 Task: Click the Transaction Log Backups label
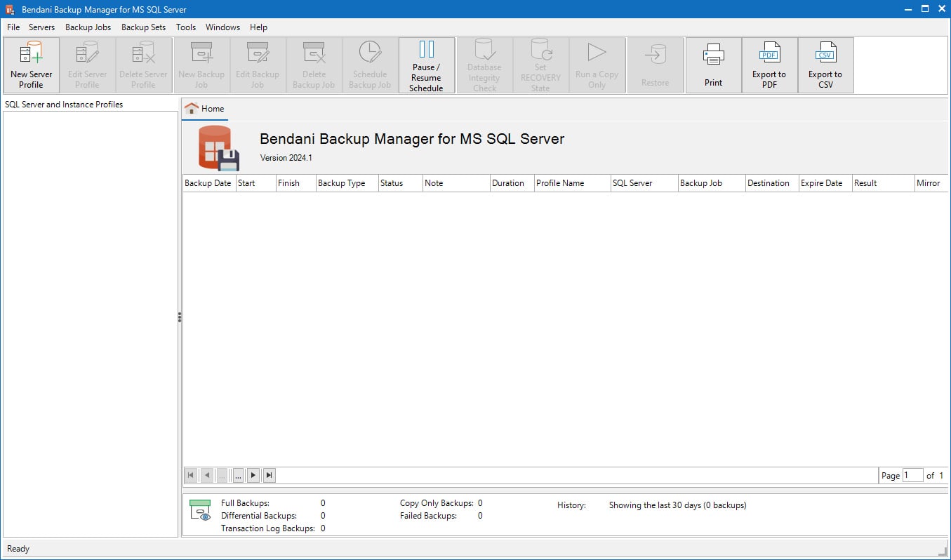pos(267,528)
